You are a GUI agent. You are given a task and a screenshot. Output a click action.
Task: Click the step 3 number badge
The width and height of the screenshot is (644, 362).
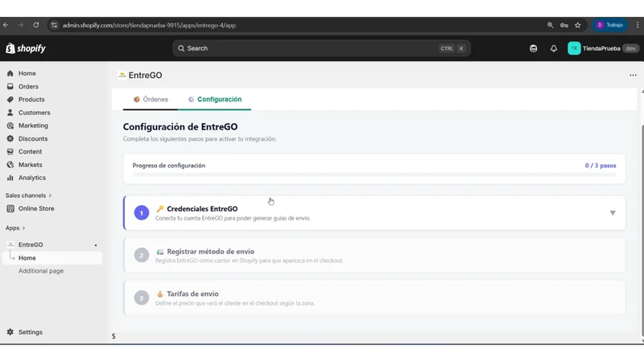(142, 298)
